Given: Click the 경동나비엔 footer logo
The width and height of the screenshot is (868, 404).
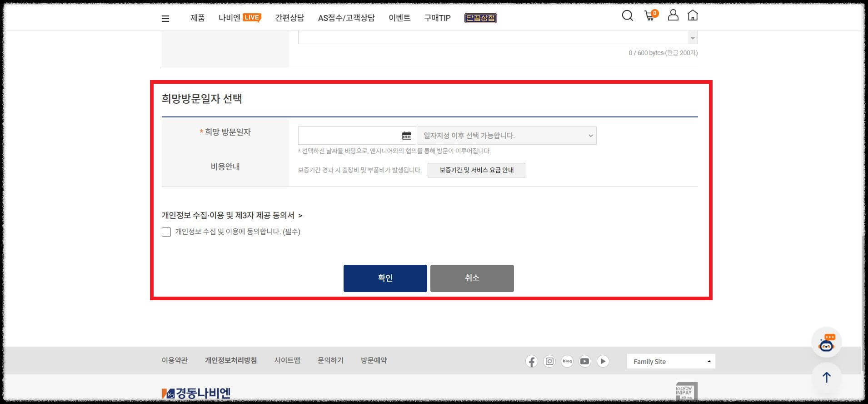Looking at the screenshot, I should (x=196, y=393).
